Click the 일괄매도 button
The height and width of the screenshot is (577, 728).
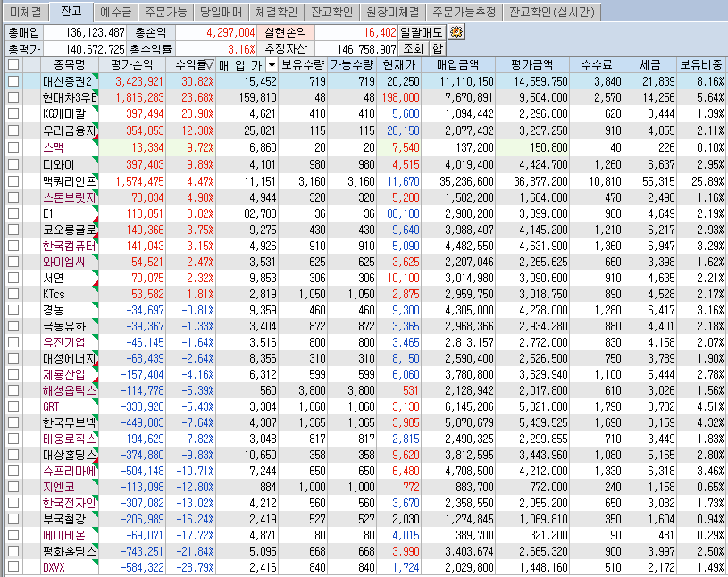click(422, 32)
